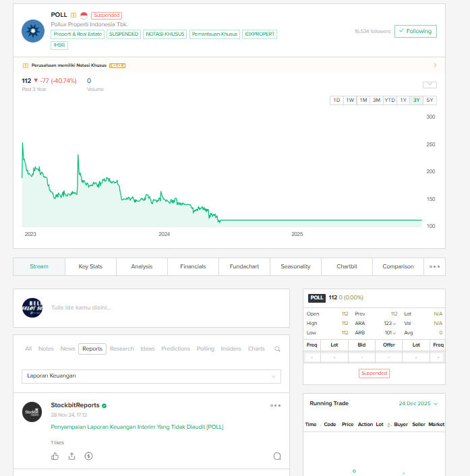
Task: Expand the ARB 101 price levels
Action: click(x=394, y=333)
